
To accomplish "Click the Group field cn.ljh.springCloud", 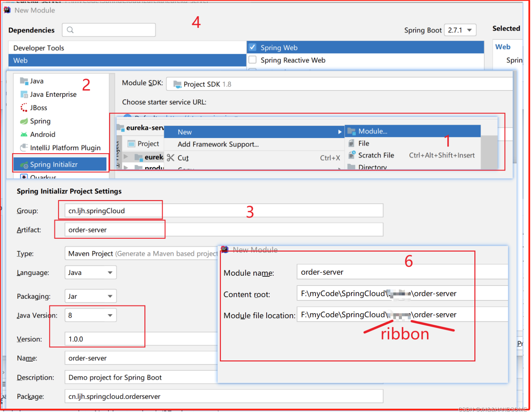I will pos(224,211).
